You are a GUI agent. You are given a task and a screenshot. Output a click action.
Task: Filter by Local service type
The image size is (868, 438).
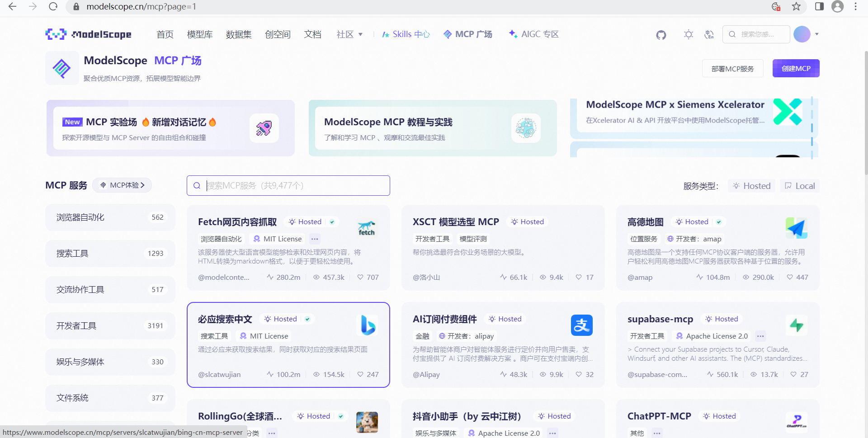pos(800,186)
